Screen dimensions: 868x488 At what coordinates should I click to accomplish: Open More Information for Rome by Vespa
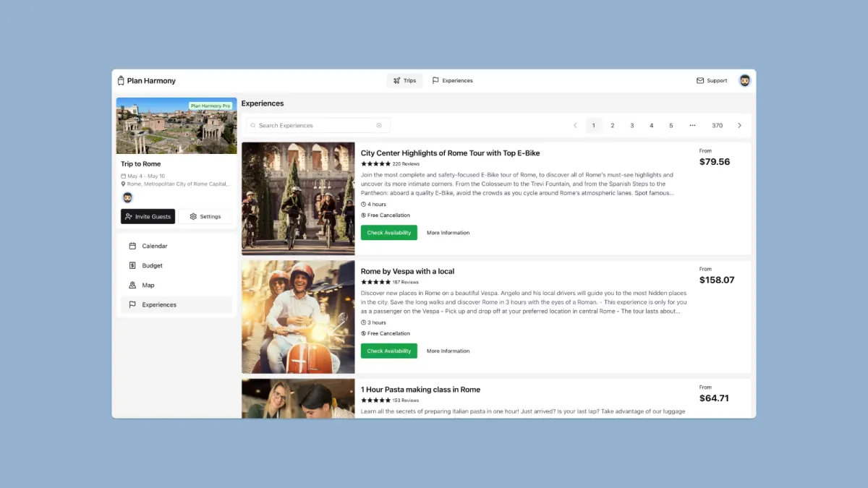point(448,351)
